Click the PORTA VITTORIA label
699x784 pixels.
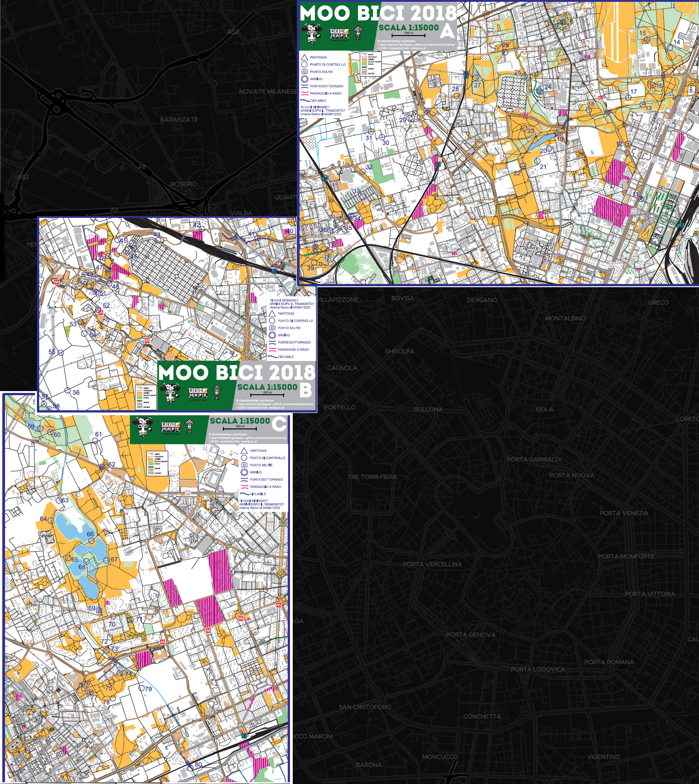click(x=650, y=593)
